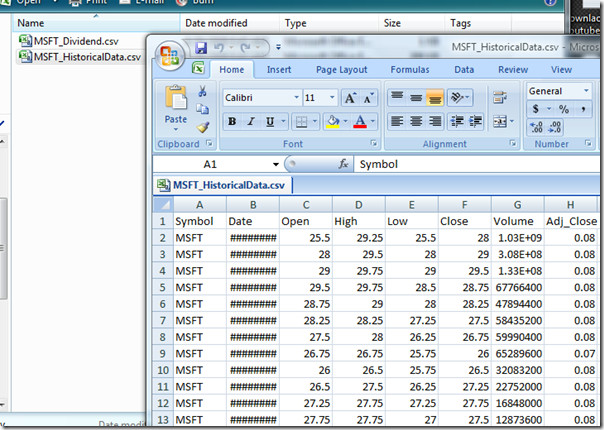Cut the selection with scissors icon
This screenshot has height=430, width=604.
click(202, 91)
